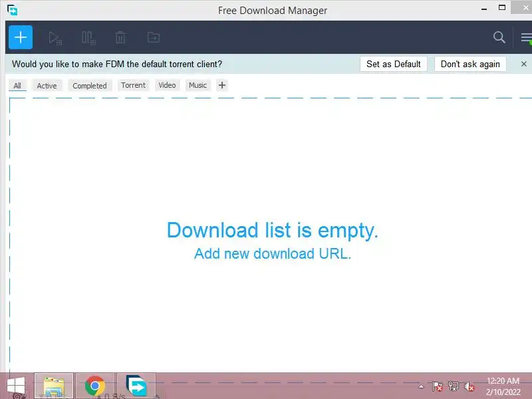The image size is (532, 399).
Task: Click the pause all downloads icon
Action: click(88, 38)
